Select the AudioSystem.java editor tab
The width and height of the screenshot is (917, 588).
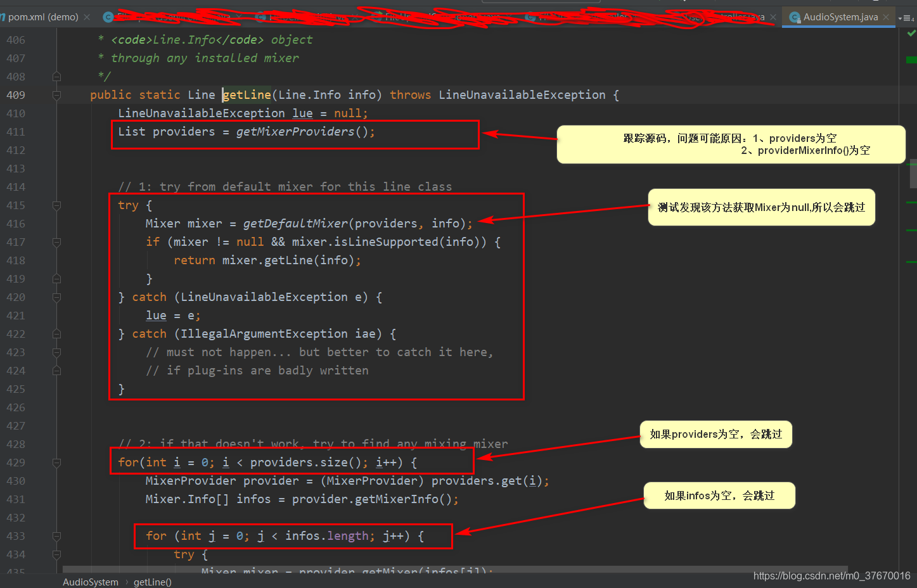pyautogui.click(x=837, y=17)
